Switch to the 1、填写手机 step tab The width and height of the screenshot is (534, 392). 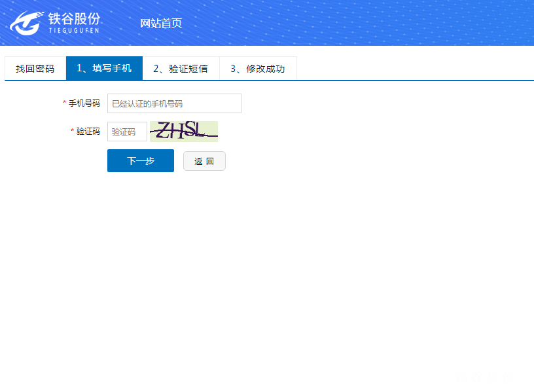tap(104, 69)
